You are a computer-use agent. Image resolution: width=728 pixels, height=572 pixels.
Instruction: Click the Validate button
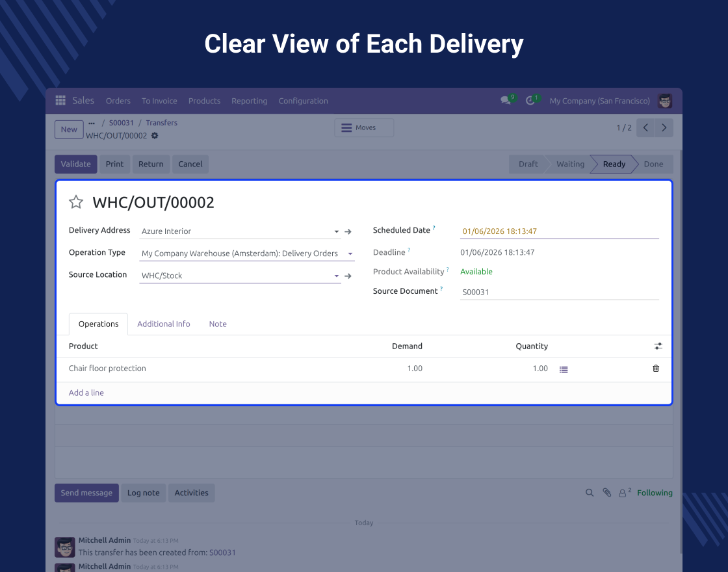pos(75,164)
